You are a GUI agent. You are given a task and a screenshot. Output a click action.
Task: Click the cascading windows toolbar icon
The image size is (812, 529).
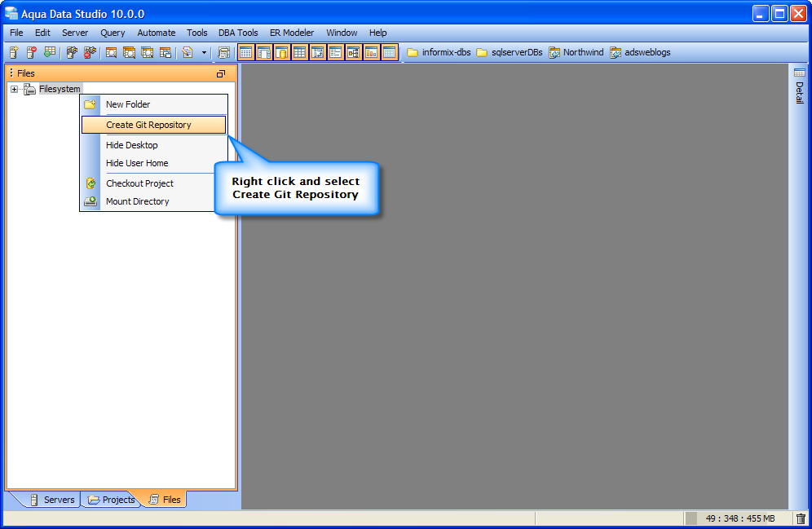coord(165,52)
